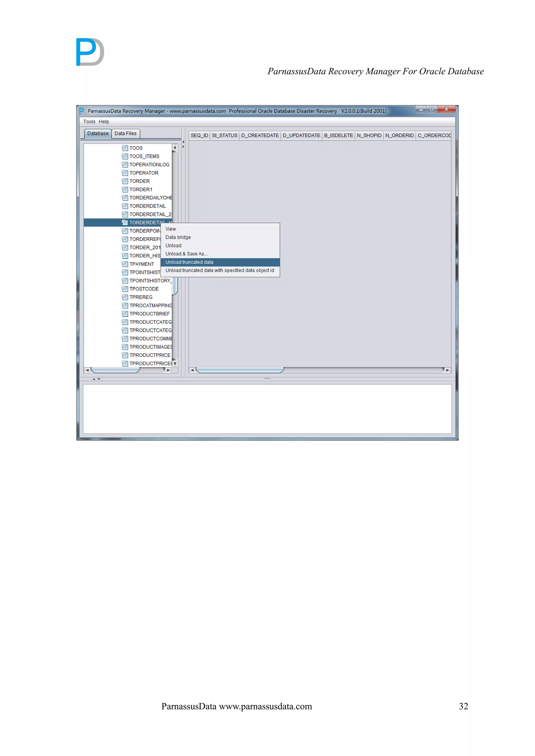Click the table icon beside TOOS_ITEMS
This screenshot has width=535, height=756.
click(x=125, y=156)
